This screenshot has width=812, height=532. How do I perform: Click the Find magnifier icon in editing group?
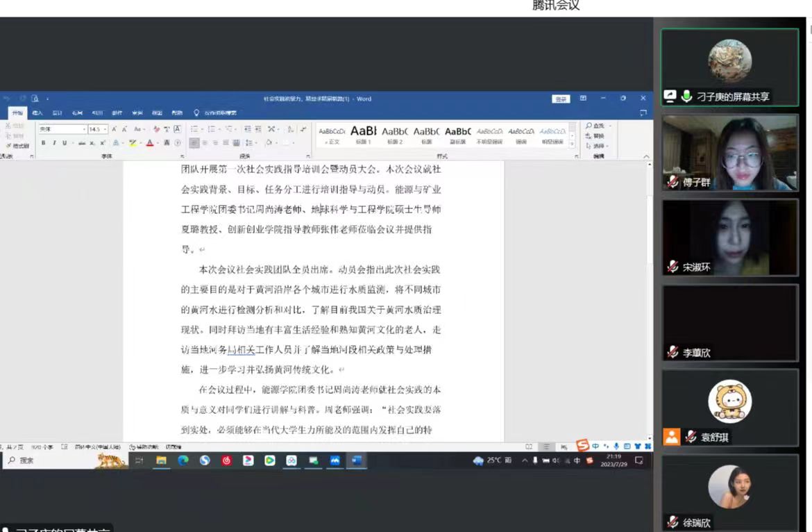click(x=589, y=126)
